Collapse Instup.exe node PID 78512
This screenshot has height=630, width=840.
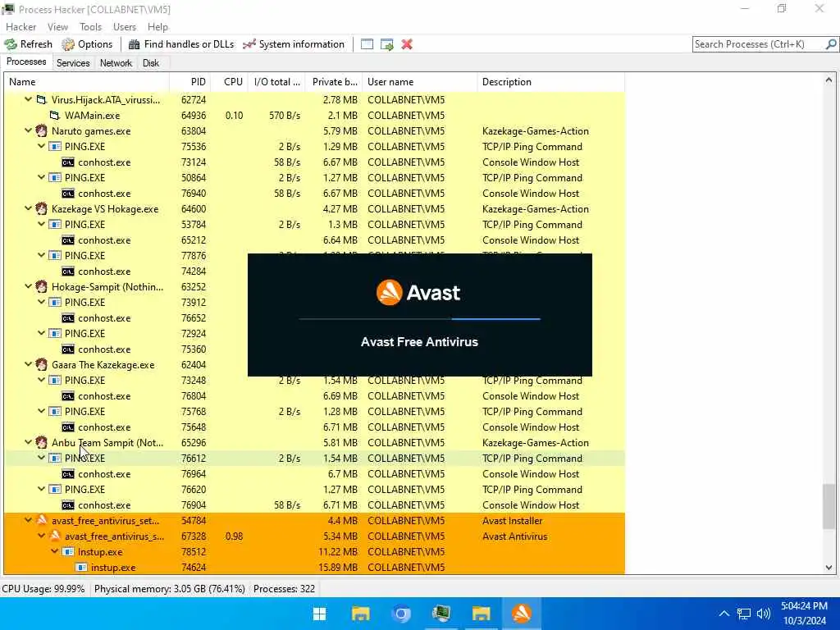pos(55,552)
